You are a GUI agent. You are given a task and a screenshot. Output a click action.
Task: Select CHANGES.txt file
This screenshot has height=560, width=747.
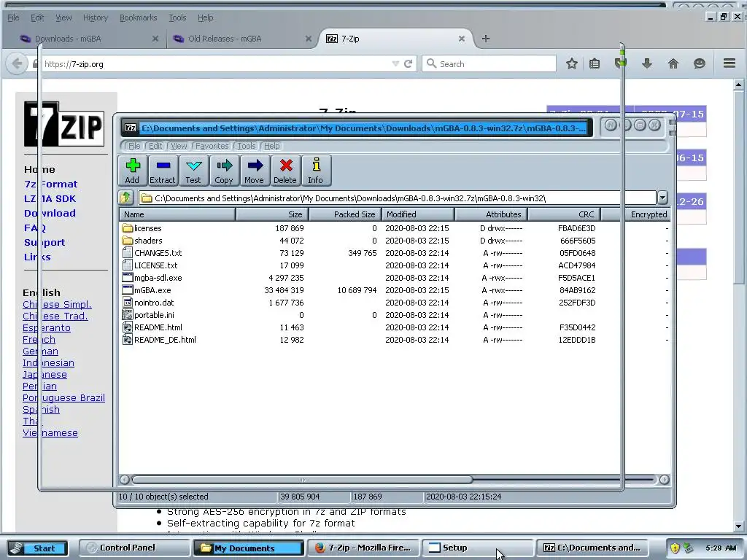pos(158,253)
